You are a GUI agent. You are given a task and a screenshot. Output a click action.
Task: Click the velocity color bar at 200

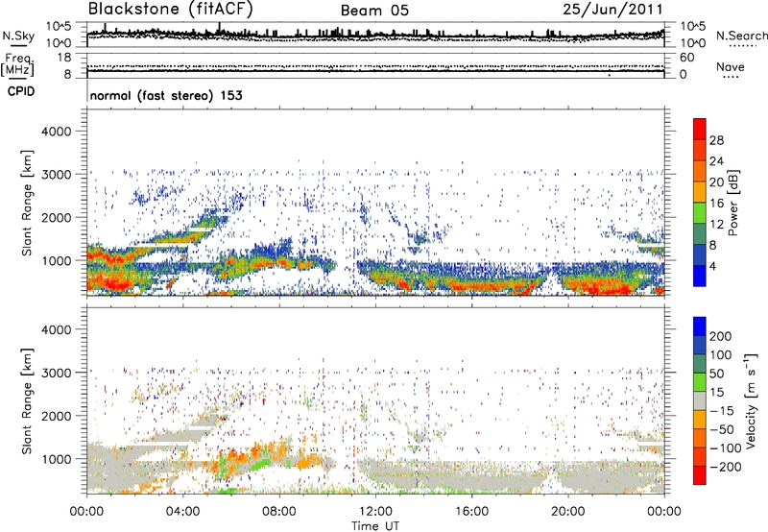tap(700, 336)
